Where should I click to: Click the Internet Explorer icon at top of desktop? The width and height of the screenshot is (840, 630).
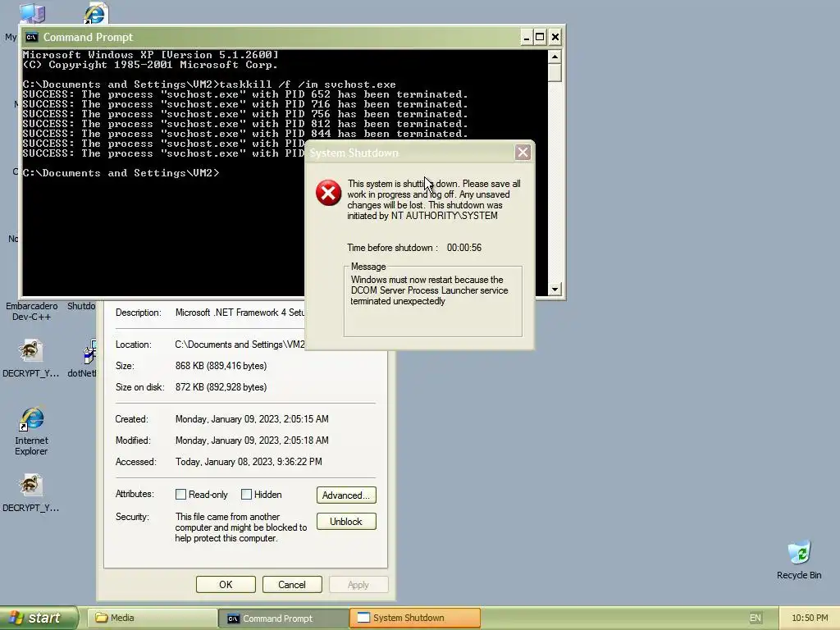(96, 13)
